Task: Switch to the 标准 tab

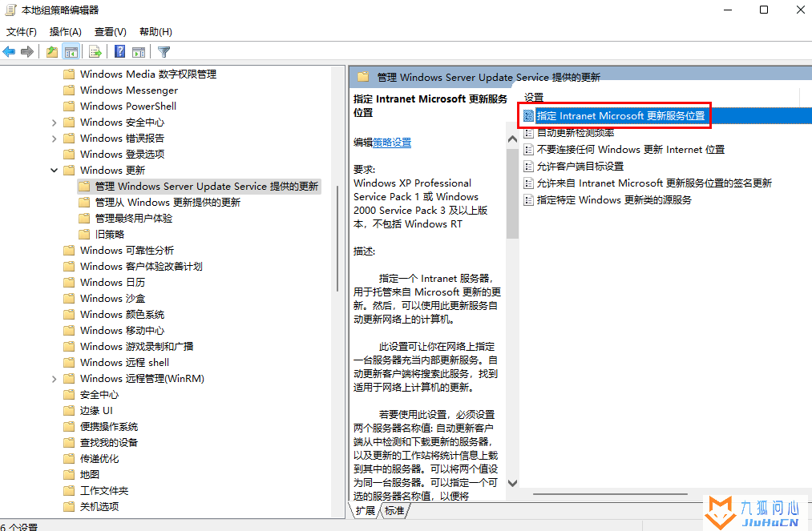Action: (x=394, y=510)
